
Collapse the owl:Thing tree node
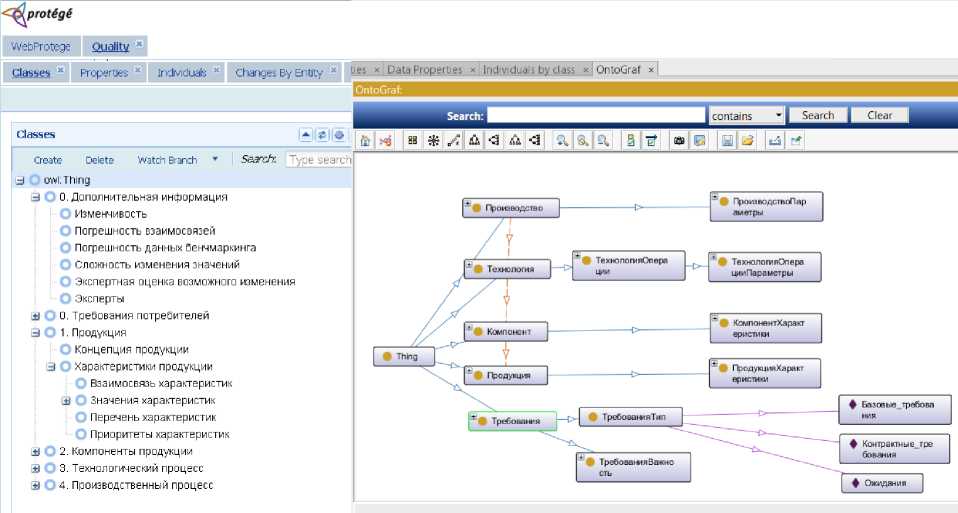[x=20, y=180]
